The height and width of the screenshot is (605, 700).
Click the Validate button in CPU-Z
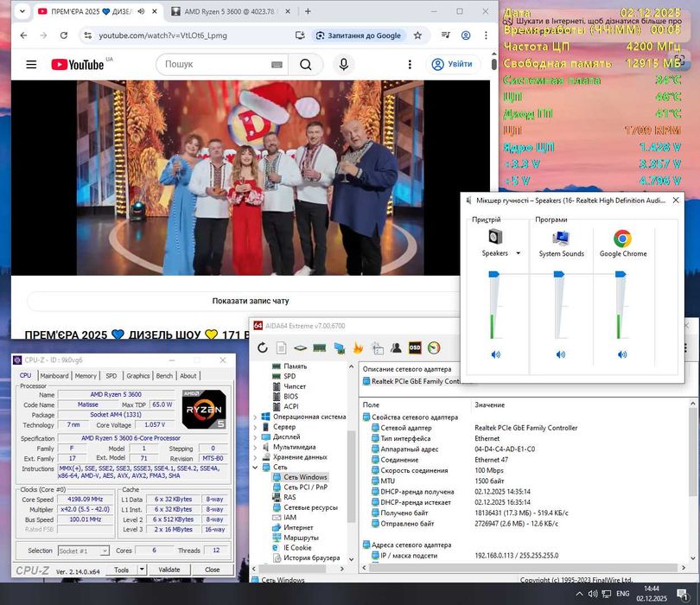click(169, 570)
